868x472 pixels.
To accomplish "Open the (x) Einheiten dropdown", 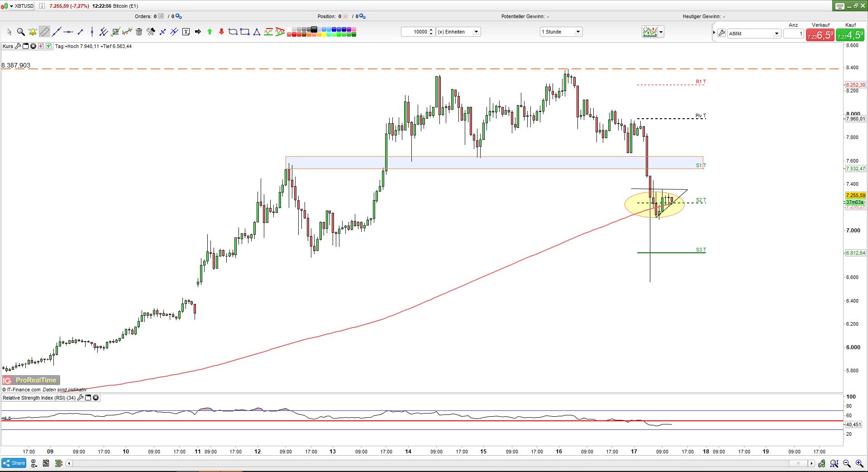I will point(475,32).
